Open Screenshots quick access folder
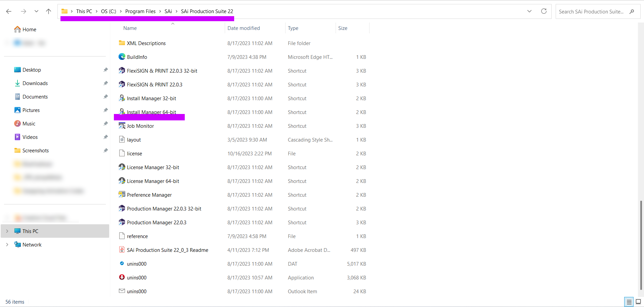Viewport: 644px width, 307px height. point(32,151)
